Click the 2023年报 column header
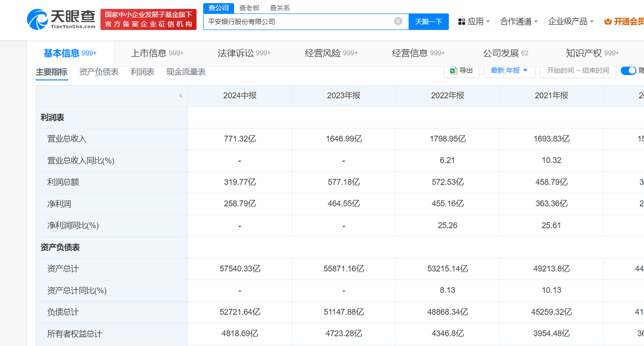The width and height of the screenshot is (644, 346). [343, 95]
